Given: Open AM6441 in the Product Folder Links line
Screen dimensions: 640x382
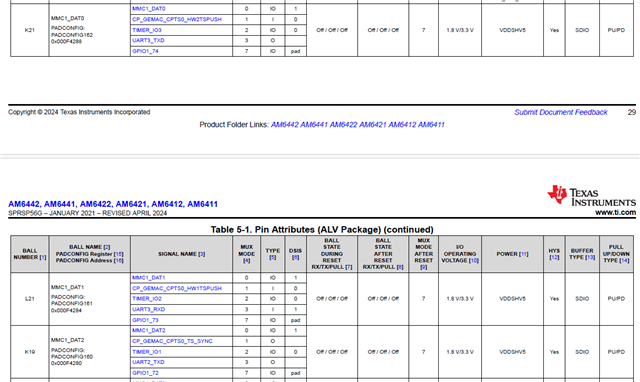Looking at the screenshot, I should (x=314, y=124).
